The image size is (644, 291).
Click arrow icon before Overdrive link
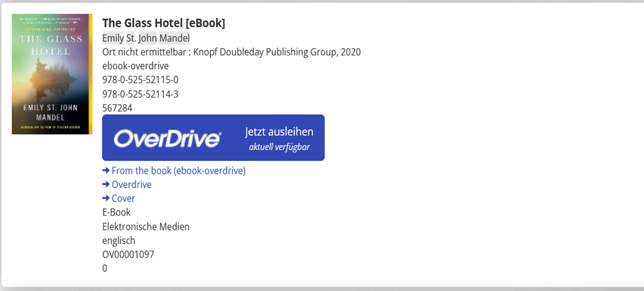tap(106, 184)
